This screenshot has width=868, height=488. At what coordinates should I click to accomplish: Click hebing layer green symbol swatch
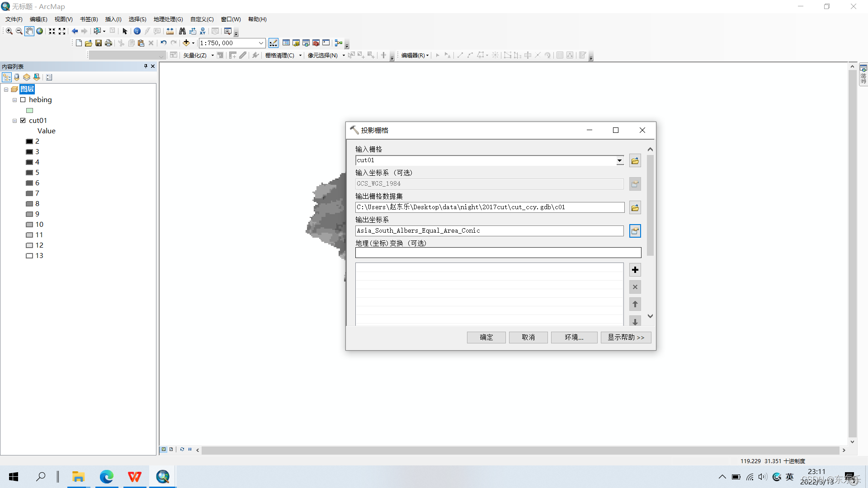pyautogui.click(x=30, y=110)
